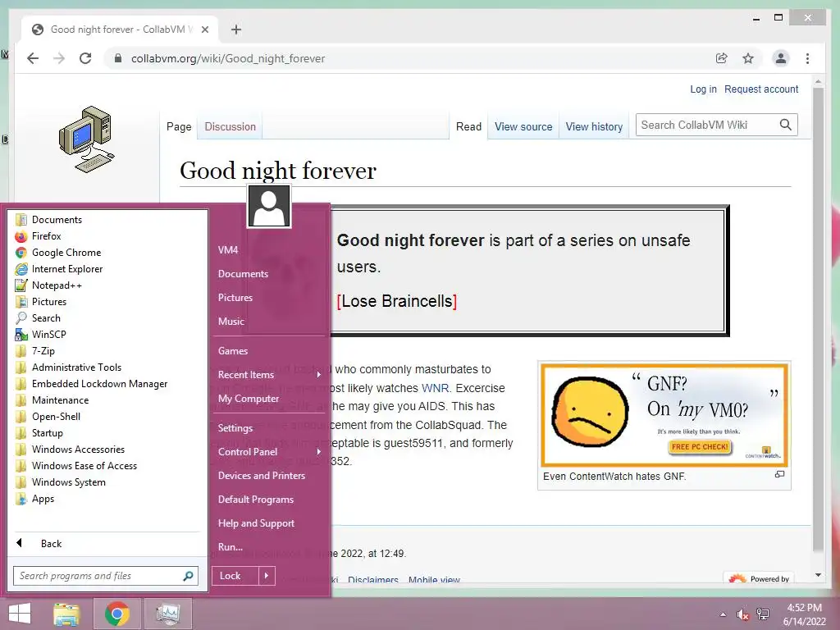Click the wiki search magnifier icon

click(785, 125)
